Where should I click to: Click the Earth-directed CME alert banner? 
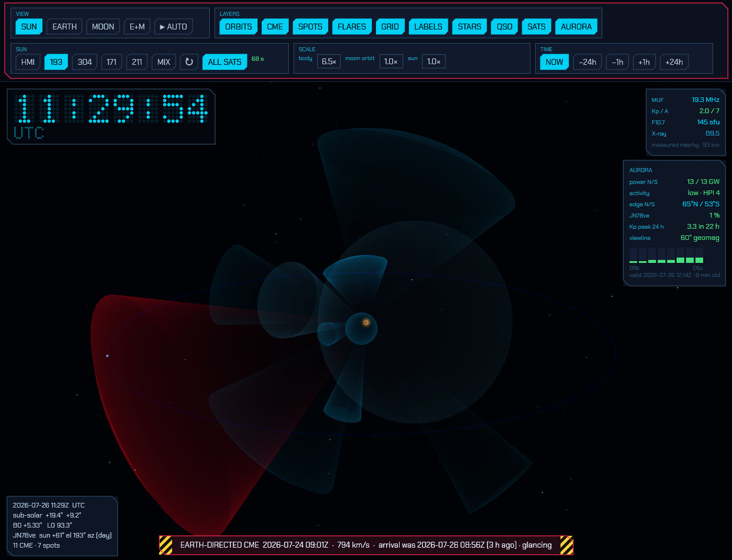[366, 545]
